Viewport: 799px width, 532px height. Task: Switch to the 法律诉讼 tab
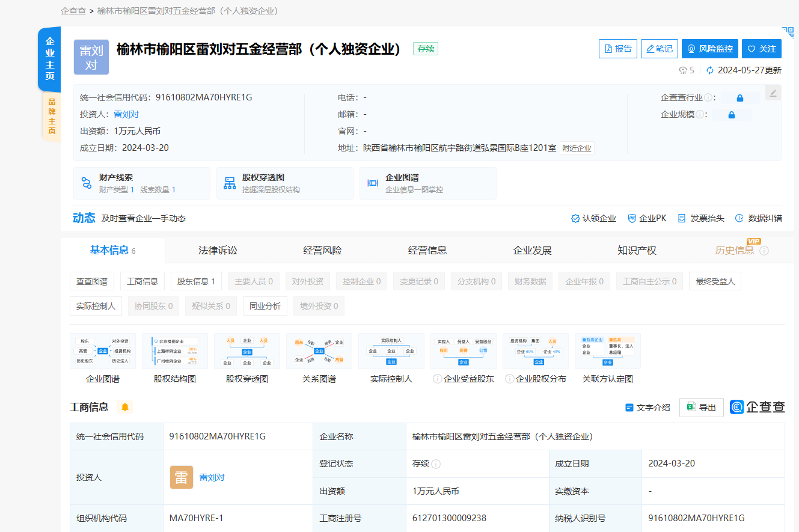click(x=217, y=250)
